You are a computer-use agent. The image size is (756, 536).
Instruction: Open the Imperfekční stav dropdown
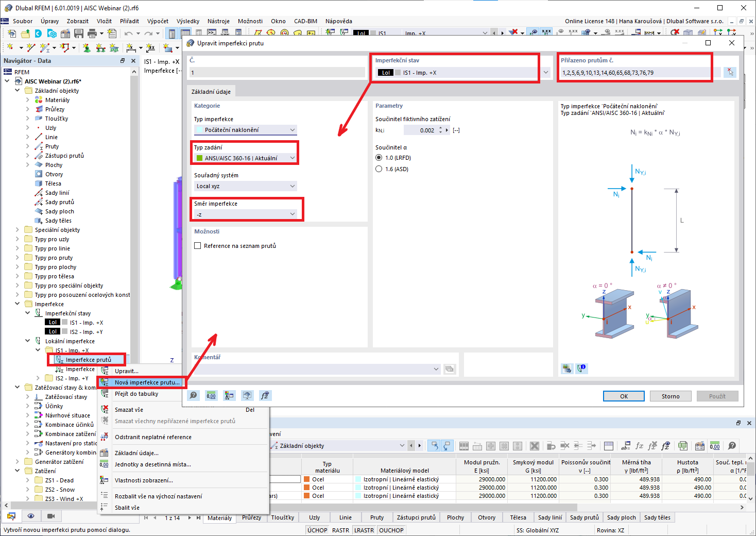[x=546, y=73]
